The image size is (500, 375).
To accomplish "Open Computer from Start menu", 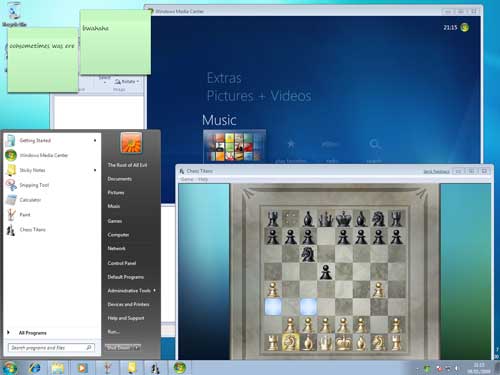I will coord(118,235).
